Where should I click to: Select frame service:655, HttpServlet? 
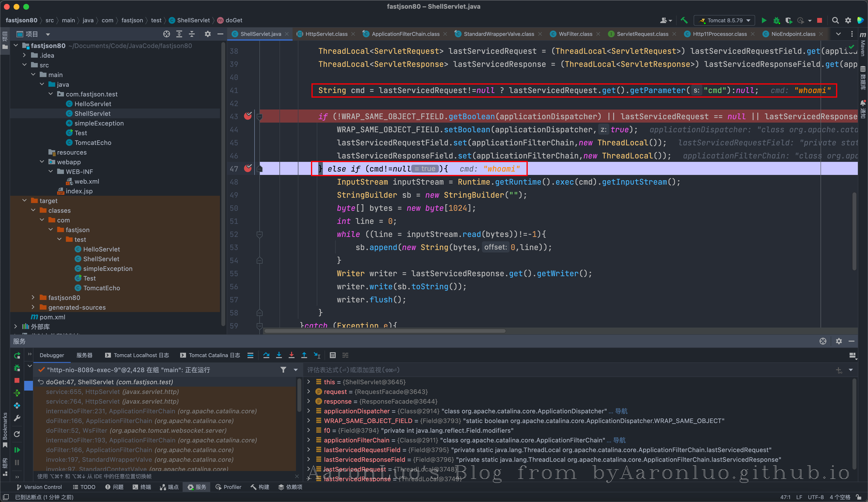coord(112,392)
